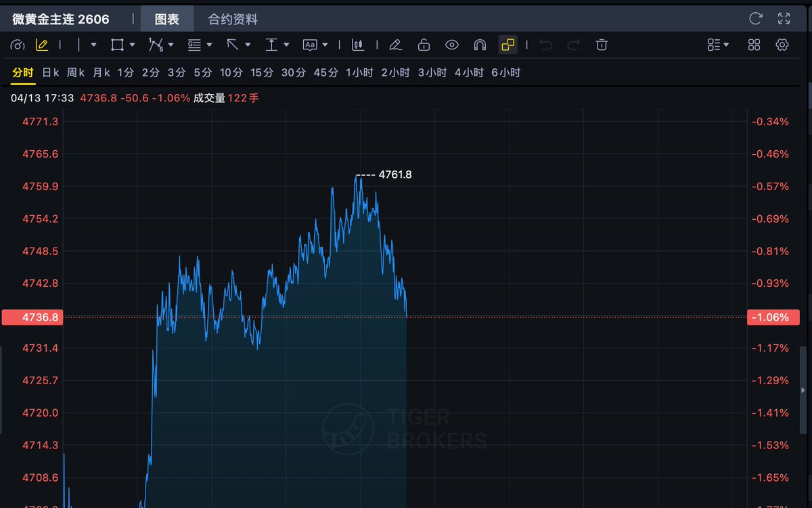This screenshot has height=508, width=812.
Task: Delete all drawings with trash icon
Action: (602, 45)
